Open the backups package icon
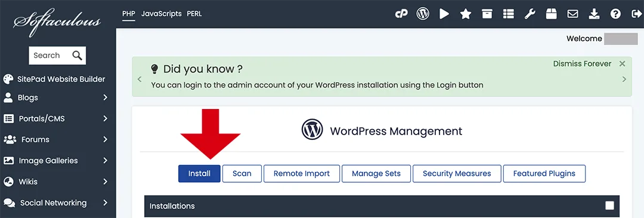 (551, 14)
